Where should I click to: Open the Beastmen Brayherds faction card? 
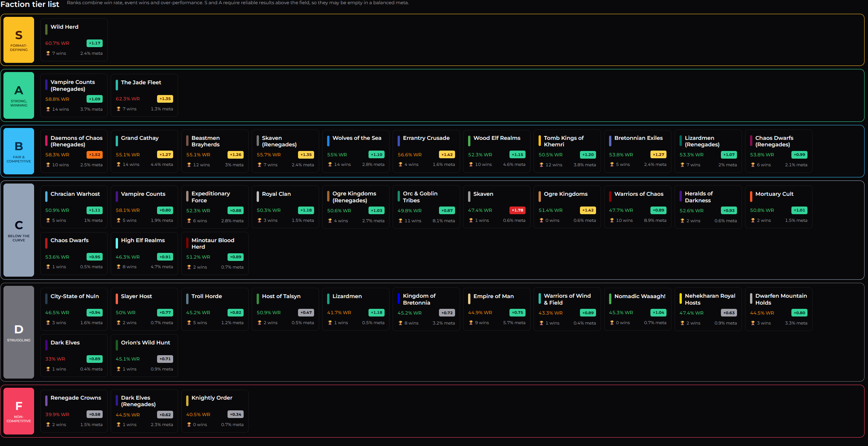[x=215, y=151]
